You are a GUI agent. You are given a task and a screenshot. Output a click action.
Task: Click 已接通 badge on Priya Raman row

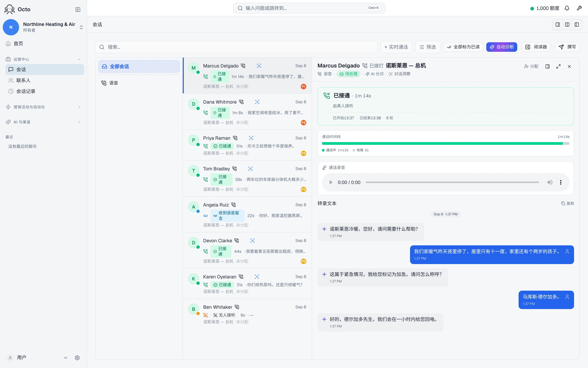pyautogui.click(x=222, y=146)
